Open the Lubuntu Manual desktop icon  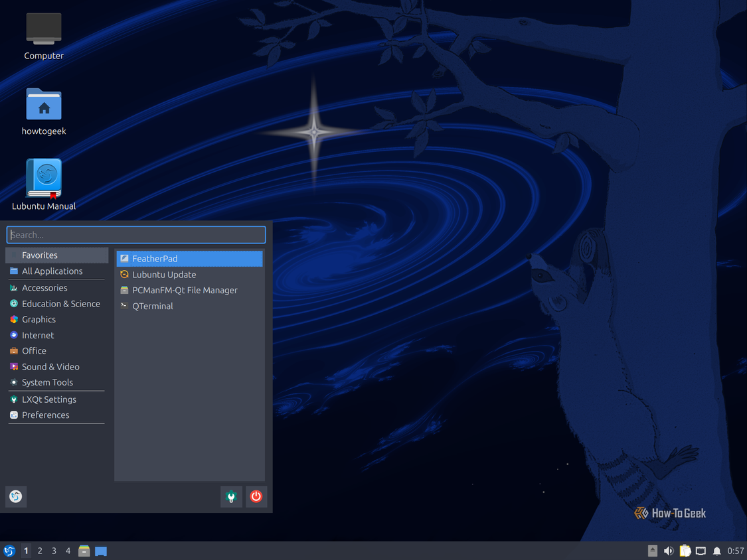pyautogui.click(x=44, y=184)
